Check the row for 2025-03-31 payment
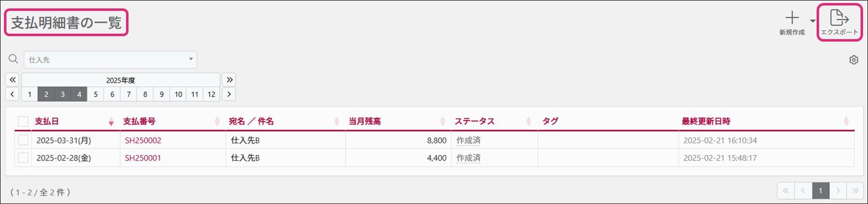The image size is (868, 204). 23,140
